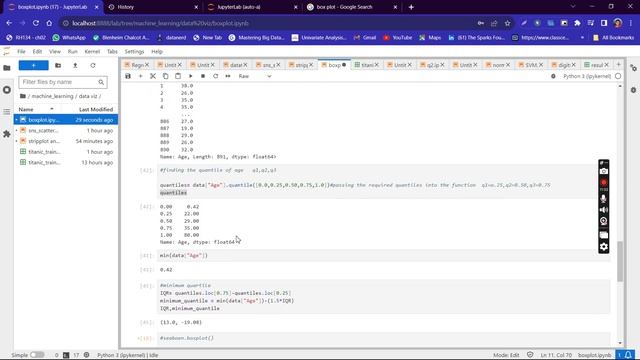Toggle speaker audio on recorder overlay
The image size is (640, 360).
pos(604,210)
